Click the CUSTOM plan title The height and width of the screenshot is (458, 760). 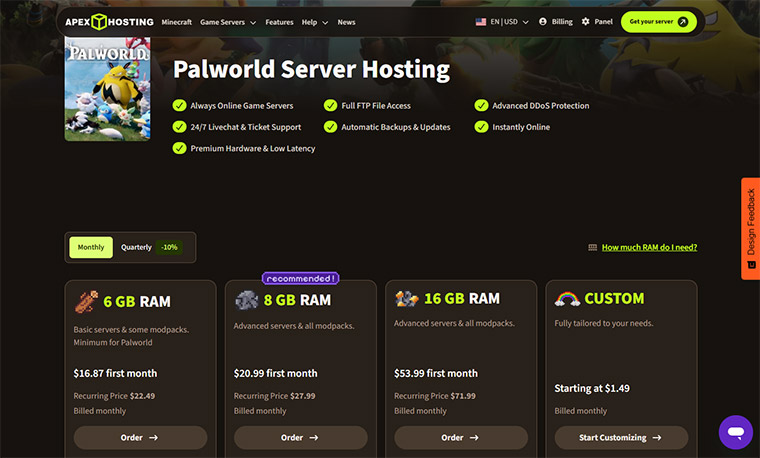pyautogui.click(x=615, y=299)
